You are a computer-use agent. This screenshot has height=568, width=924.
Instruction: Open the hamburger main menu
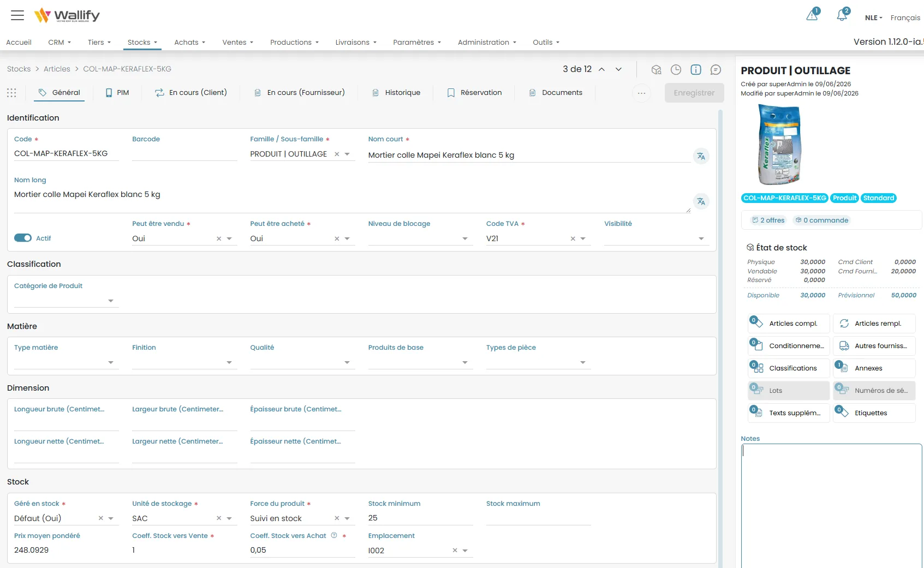[17, 15]
